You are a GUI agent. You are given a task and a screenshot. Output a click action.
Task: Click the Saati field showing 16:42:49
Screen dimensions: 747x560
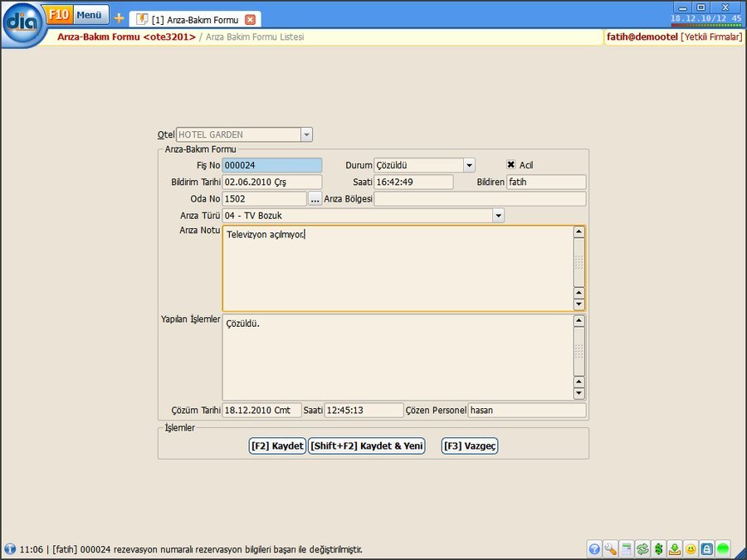tap(413, 182)
